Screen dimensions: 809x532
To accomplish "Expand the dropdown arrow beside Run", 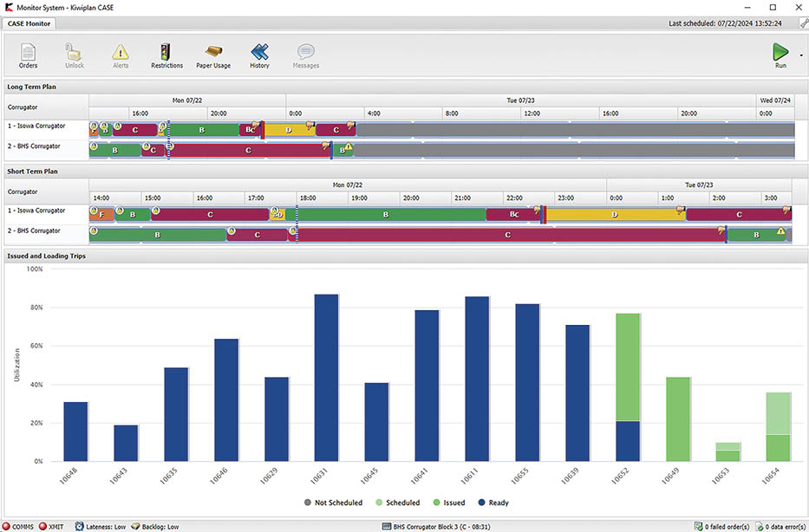I will 800,55.
